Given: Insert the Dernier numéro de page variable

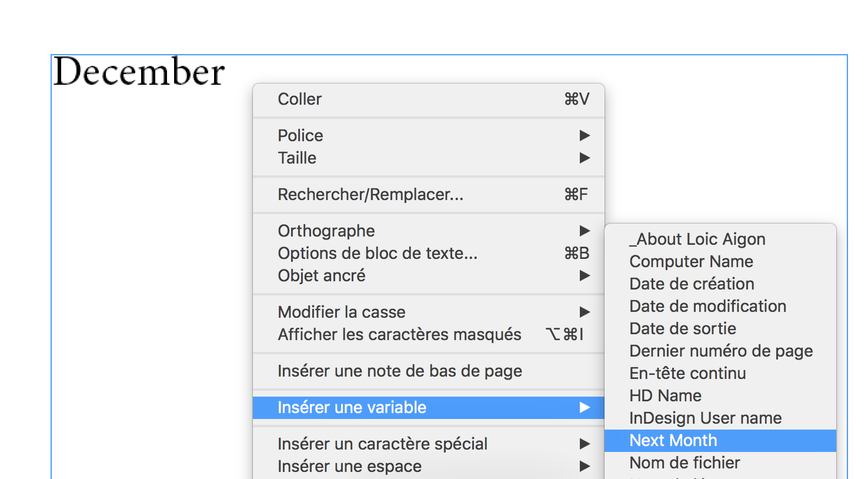Looking at the screenshot, I should [721, 351].
